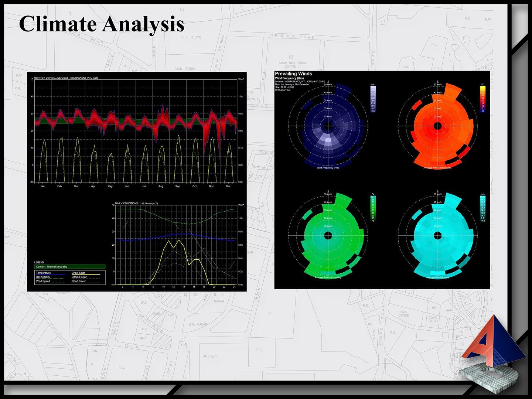Viewport: 532px width, 399px height.
Task: Click the "Feb" month axis label
Action: (x=59, y=187)
